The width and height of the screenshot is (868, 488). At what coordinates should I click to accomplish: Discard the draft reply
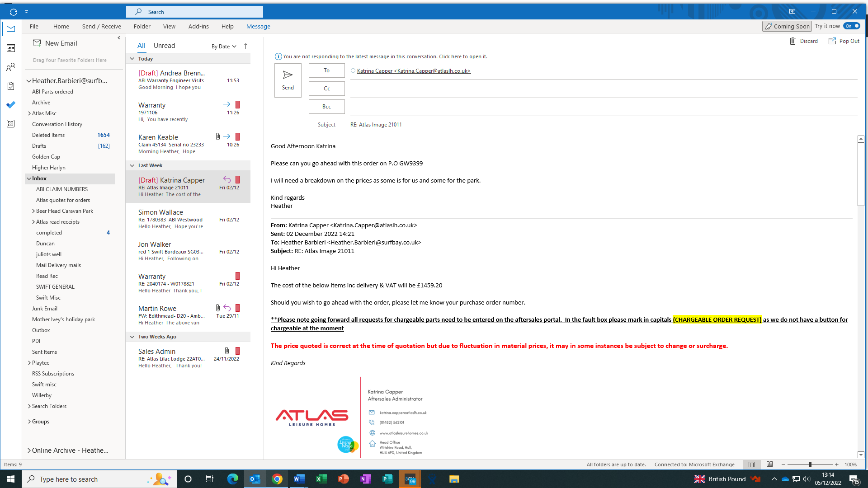(804, 41)
